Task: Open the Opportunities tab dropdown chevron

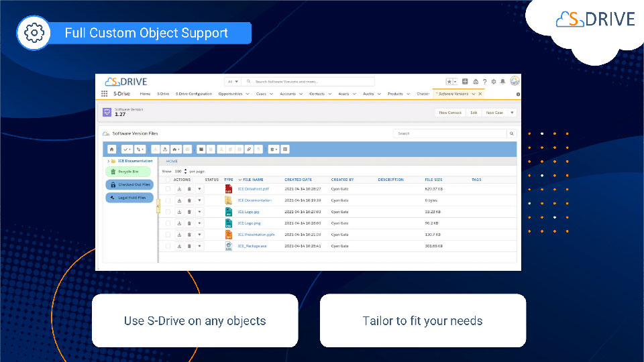Action: (x=248, y=94)
